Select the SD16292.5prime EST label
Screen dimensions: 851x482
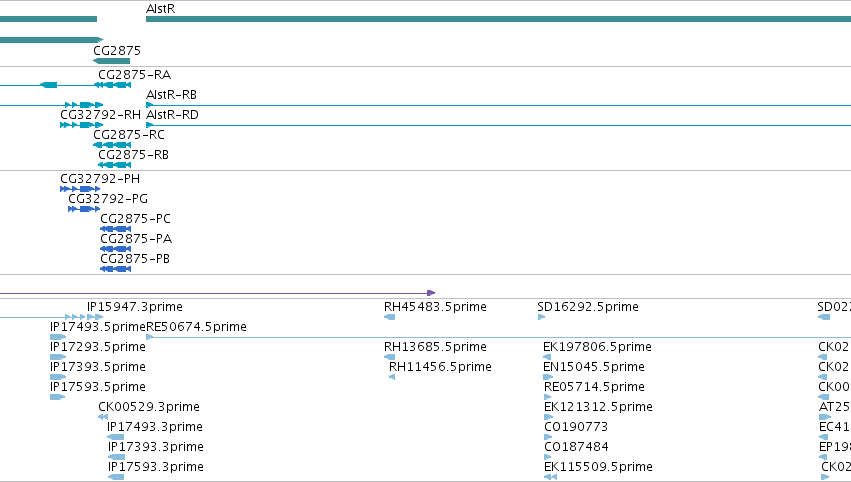(x=588, y=307)
